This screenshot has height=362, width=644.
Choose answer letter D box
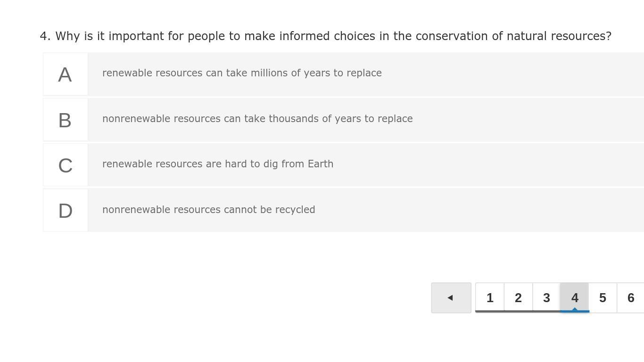tap(65, 211)
